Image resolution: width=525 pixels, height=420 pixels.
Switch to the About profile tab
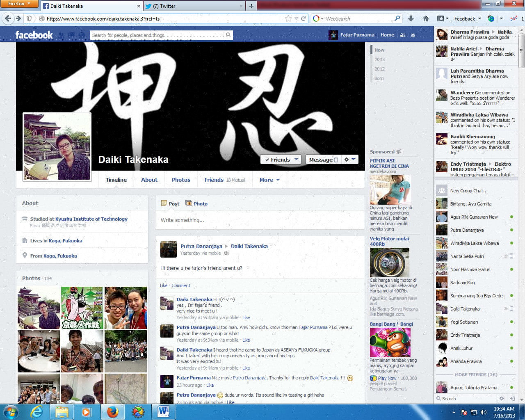click(149, 180)
